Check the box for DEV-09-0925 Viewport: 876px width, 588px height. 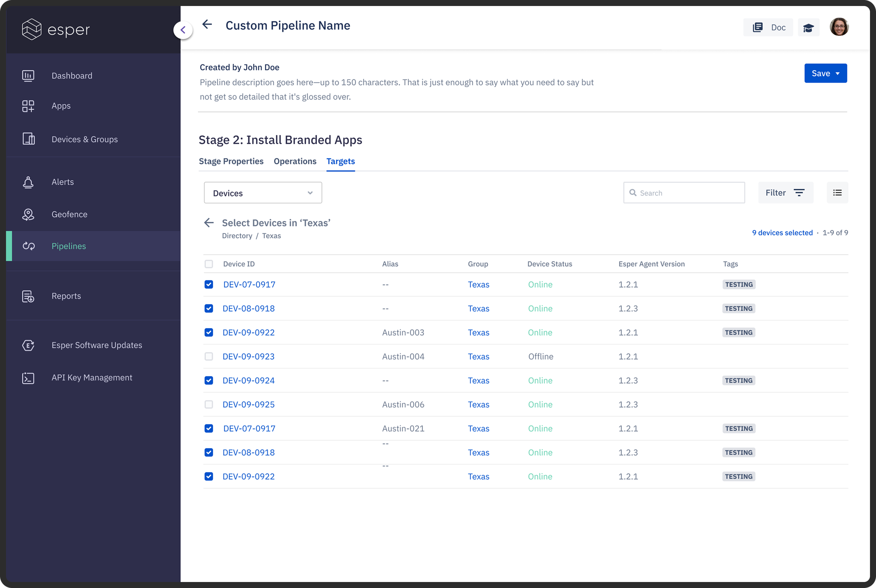pos(209,404)
